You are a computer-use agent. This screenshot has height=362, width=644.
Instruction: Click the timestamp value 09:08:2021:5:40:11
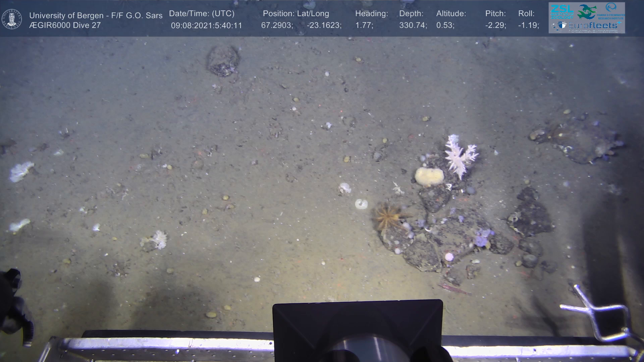click(206, 25)
